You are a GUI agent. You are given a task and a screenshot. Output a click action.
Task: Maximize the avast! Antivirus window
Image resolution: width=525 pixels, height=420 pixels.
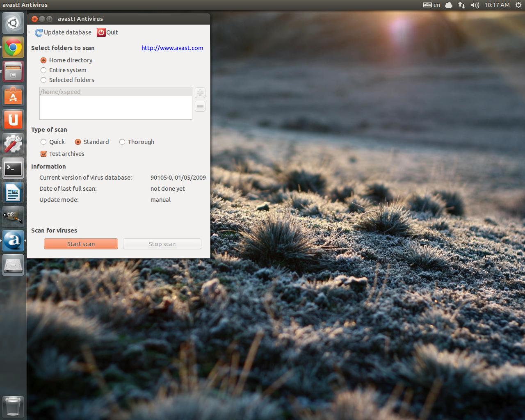pyautogui.click(x=49, y=19)
